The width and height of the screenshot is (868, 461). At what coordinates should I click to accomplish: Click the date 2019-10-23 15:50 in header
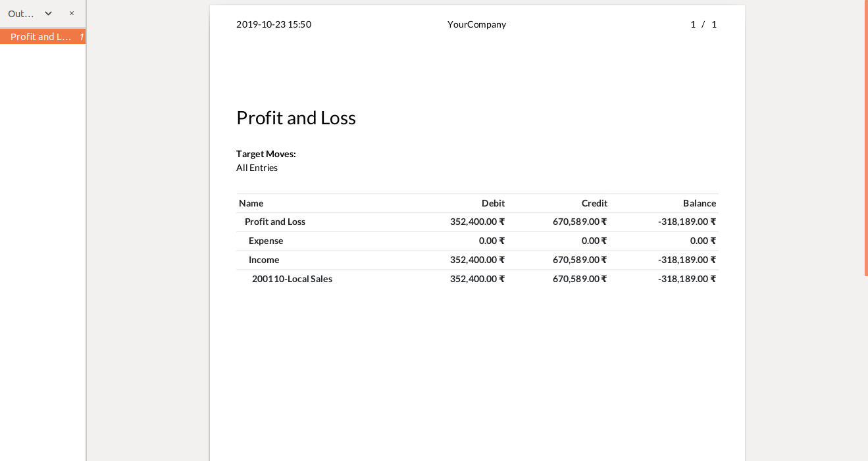274,24
